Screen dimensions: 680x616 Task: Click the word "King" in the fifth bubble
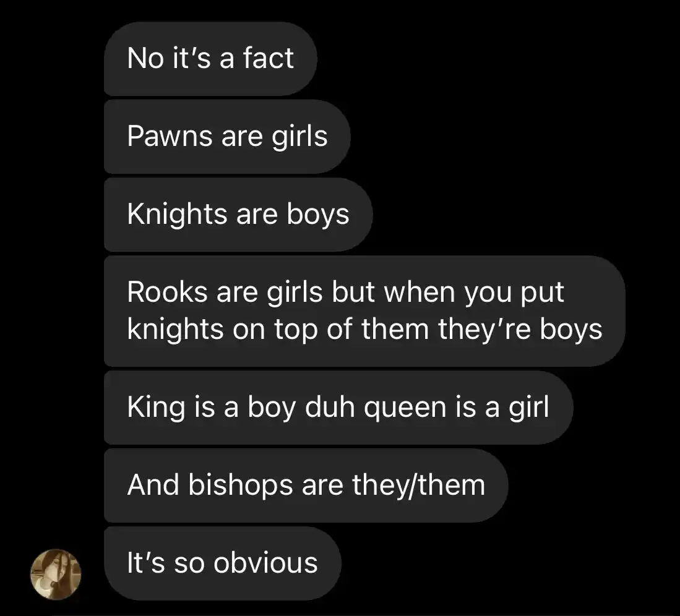click(x=156, y=409)
